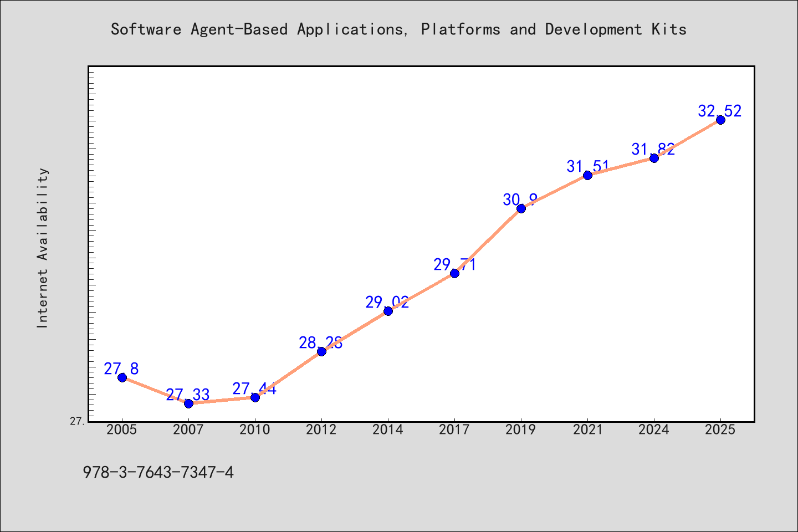The image size is (798, 532).
Task: Click the 2021 x-axis tick label
Action: pos(587,430)
